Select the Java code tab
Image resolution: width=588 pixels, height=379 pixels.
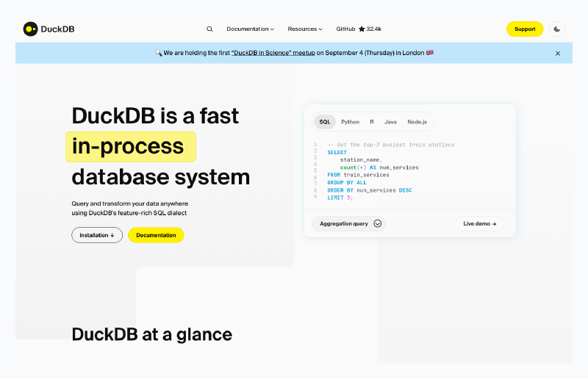pyautogui.click(x=390, y=122)
